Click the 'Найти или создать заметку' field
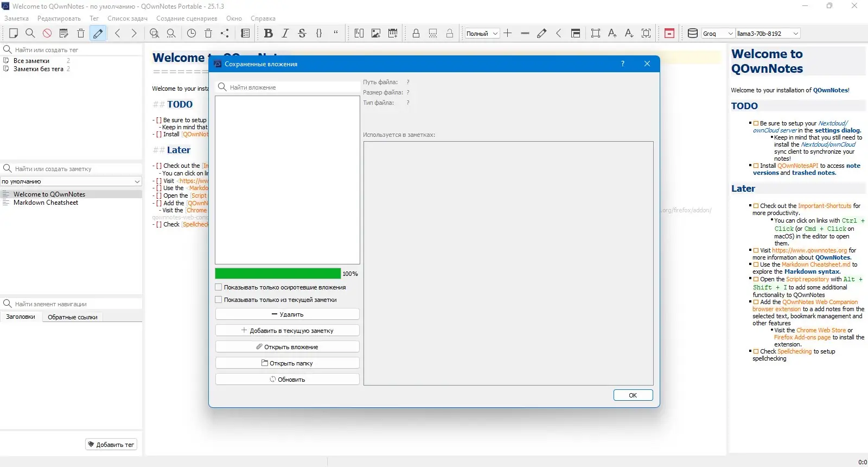The height and width of the screenshot is (467, 868). click(x=71, y=169)
